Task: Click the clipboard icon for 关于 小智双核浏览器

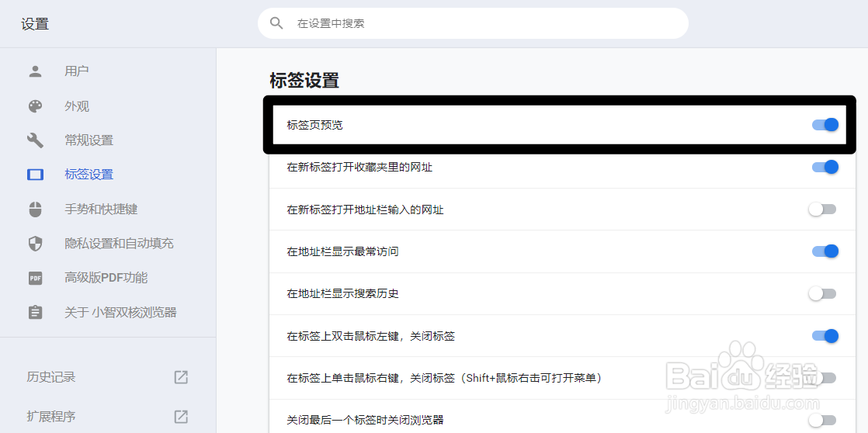Action: 35,313
